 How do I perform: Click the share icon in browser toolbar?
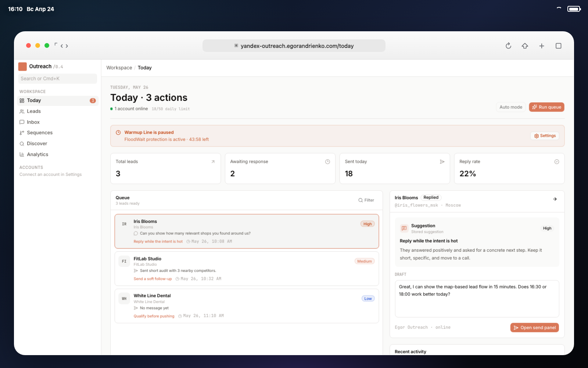(525, 46)
